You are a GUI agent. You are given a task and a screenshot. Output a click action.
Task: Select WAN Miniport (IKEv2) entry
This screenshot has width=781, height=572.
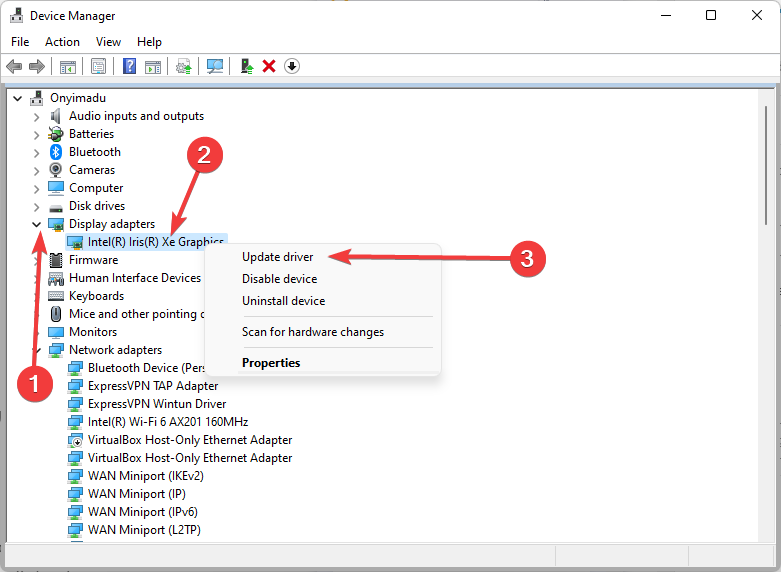click(x=146, y=476)
